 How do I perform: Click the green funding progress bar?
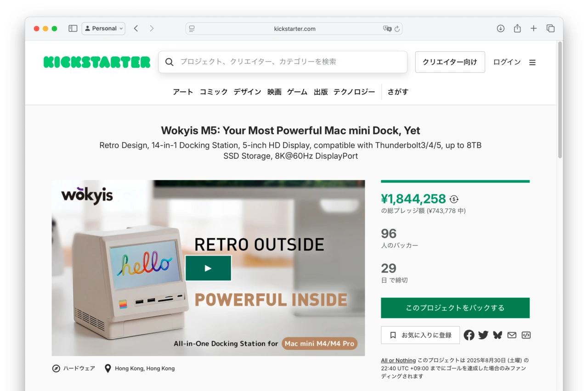[455, 181]
